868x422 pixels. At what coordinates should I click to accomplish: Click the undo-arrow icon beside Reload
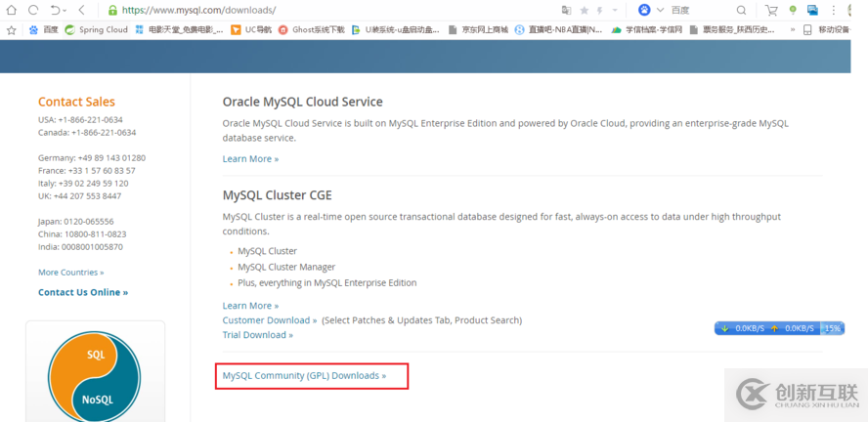[x=55, y=10]
